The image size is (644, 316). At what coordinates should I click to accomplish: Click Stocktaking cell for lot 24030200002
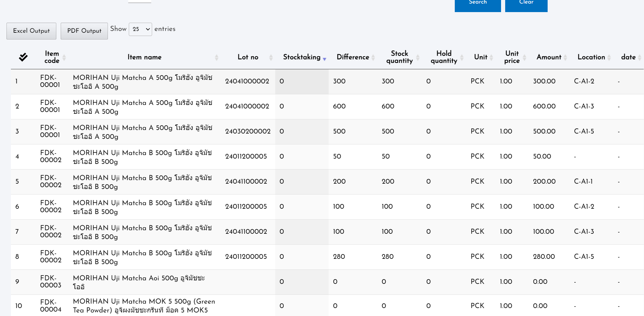(302, 132)
